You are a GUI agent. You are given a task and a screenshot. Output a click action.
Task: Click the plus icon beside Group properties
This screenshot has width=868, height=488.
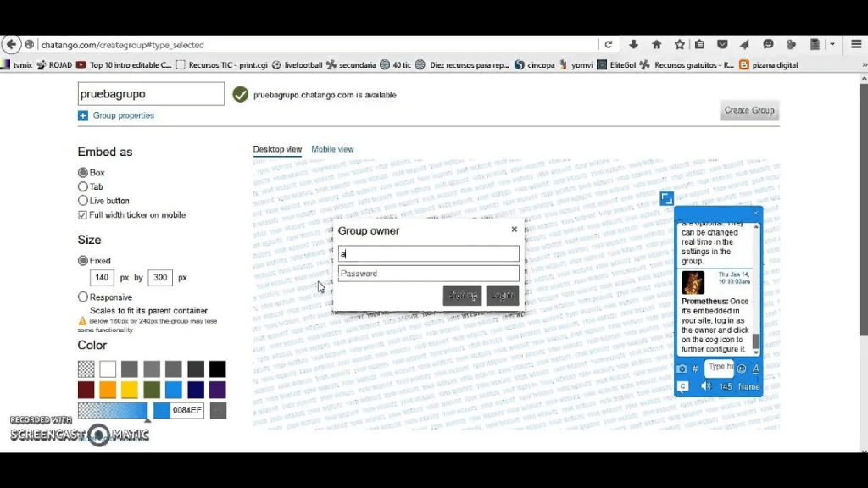click(83, 115)
